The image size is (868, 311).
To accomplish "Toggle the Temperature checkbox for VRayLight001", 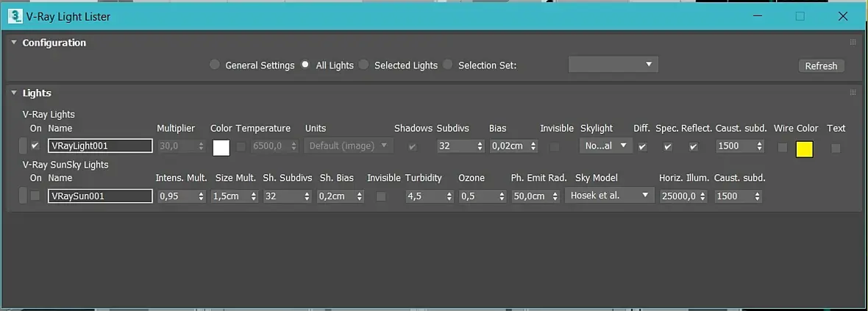I will pyautogui.click(x=241, y=146).
